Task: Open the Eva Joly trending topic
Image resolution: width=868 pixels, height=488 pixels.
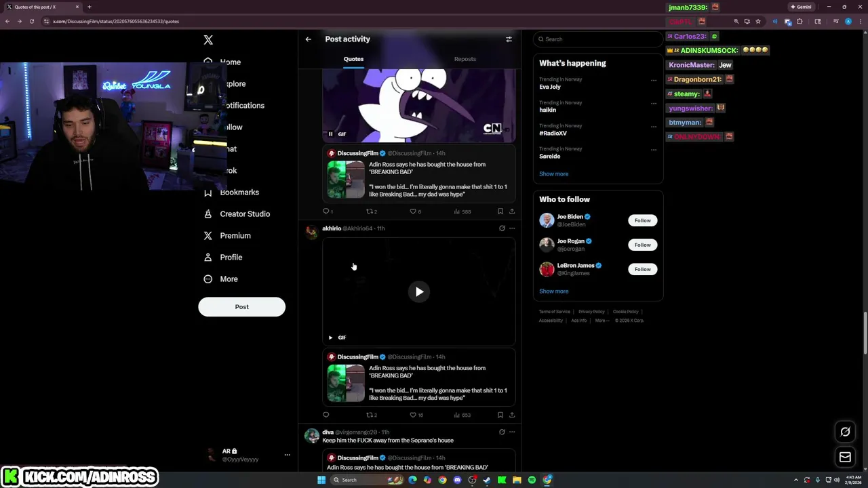Action: point(550,87)
